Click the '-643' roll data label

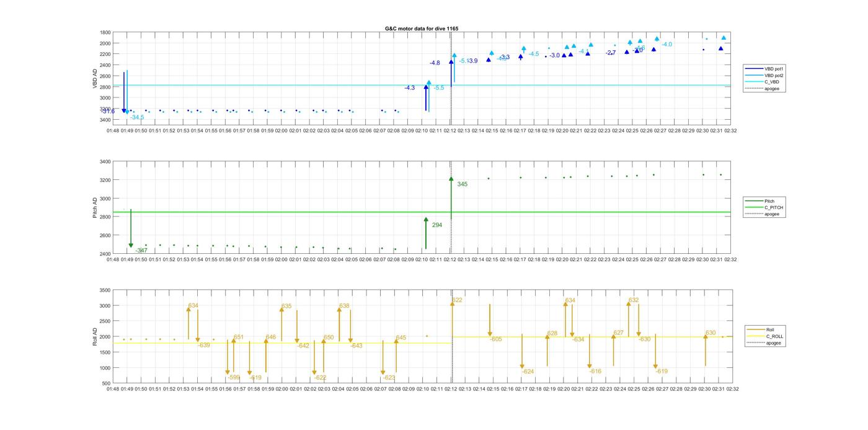(x=356, y=346)
